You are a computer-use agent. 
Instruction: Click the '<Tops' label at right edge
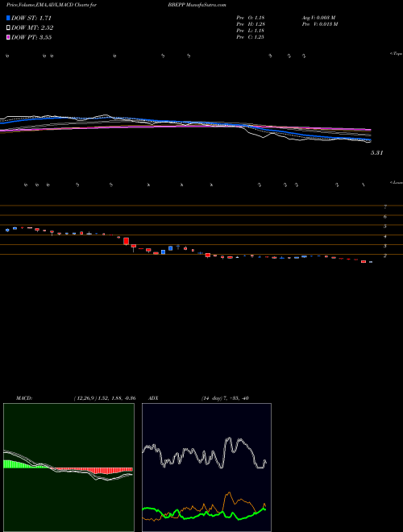(x=396, y=54)
